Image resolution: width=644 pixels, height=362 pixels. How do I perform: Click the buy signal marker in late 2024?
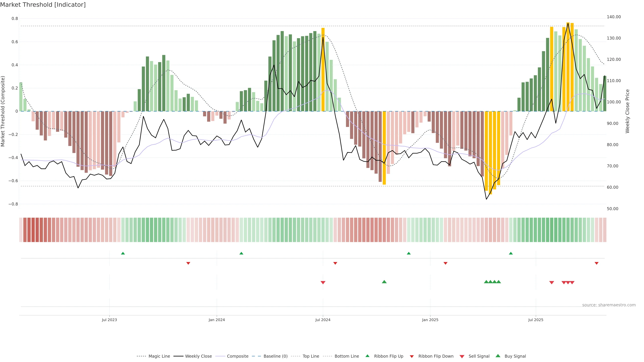click(384, 282)
